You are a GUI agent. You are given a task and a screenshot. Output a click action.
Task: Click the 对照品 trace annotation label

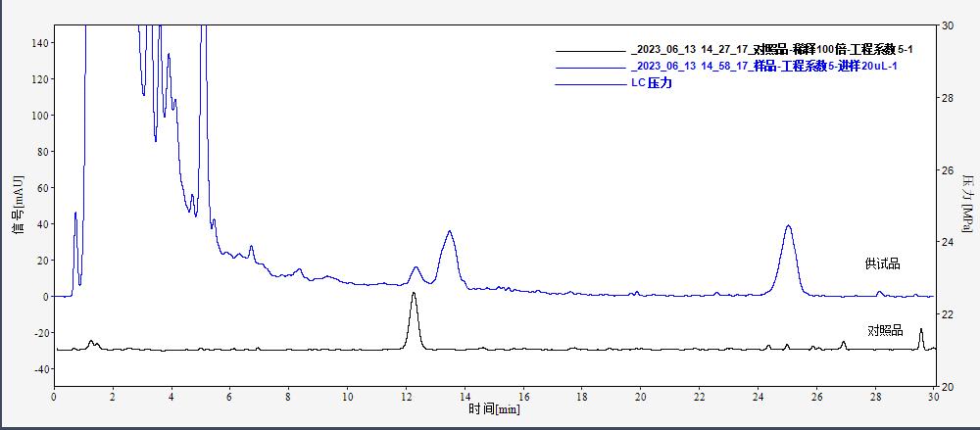[885, 331]
